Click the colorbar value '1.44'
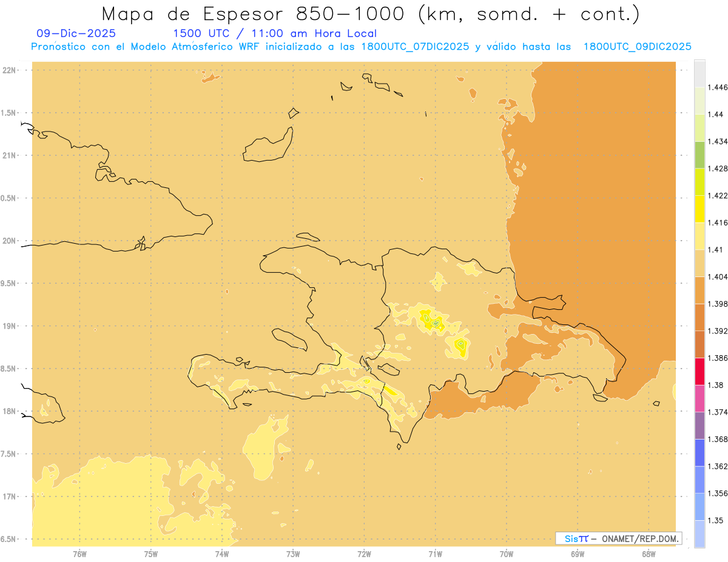728x562 pixels. 715,114
